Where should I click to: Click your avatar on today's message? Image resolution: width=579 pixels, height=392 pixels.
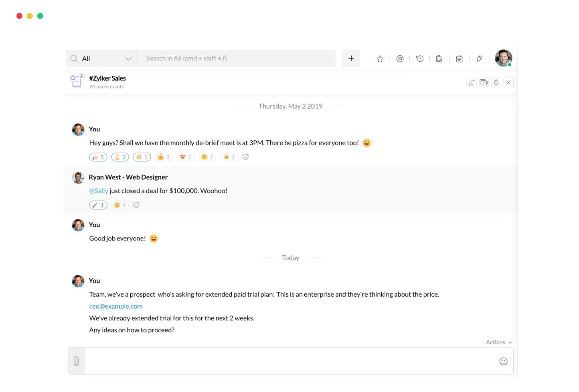tap(78, 281)
